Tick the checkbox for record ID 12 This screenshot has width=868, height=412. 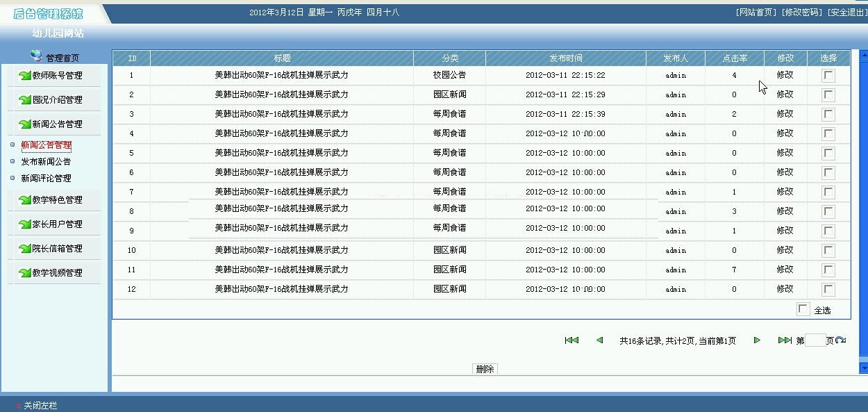pos(828,290)
